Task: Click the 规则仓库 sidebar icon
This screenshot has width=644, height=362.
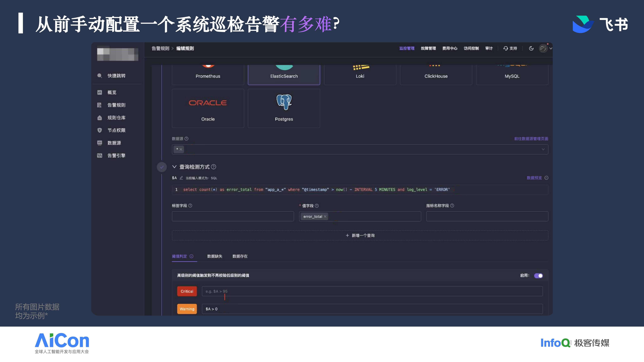Action: (100, 118)
